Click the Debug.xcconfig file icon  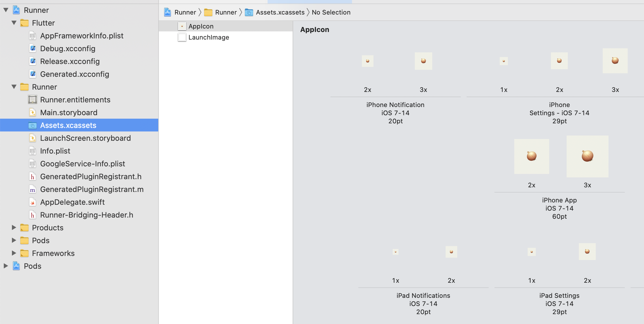pos(33,49)
